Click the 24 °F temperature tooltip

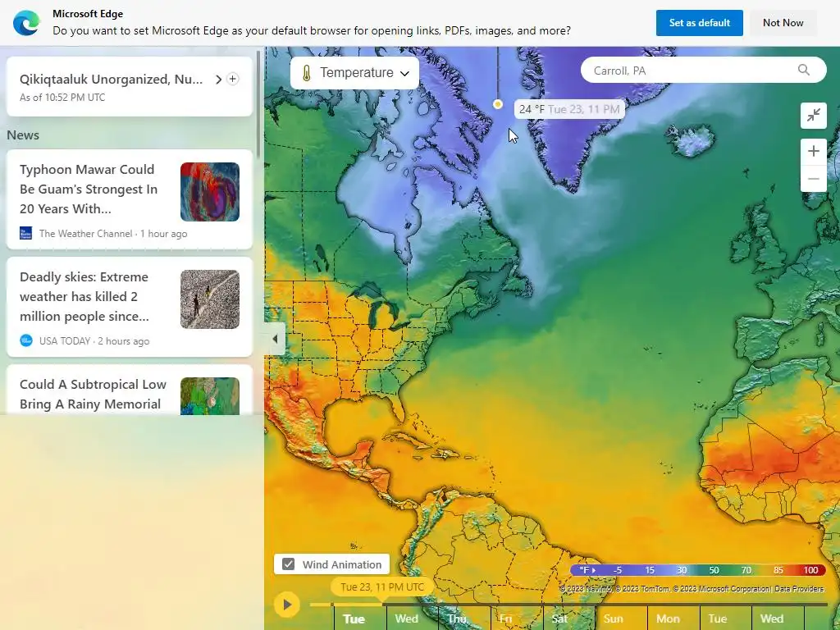(x=569, y=109)
